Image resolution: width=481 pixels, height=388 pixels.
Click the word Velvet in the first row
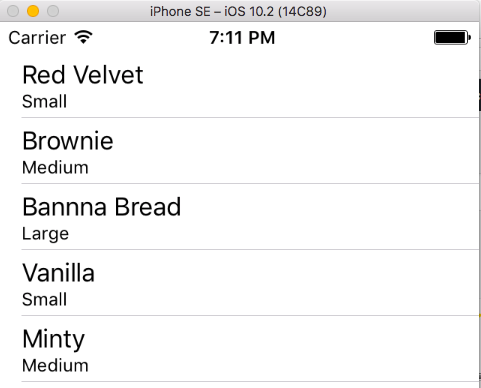coord(108,75)
